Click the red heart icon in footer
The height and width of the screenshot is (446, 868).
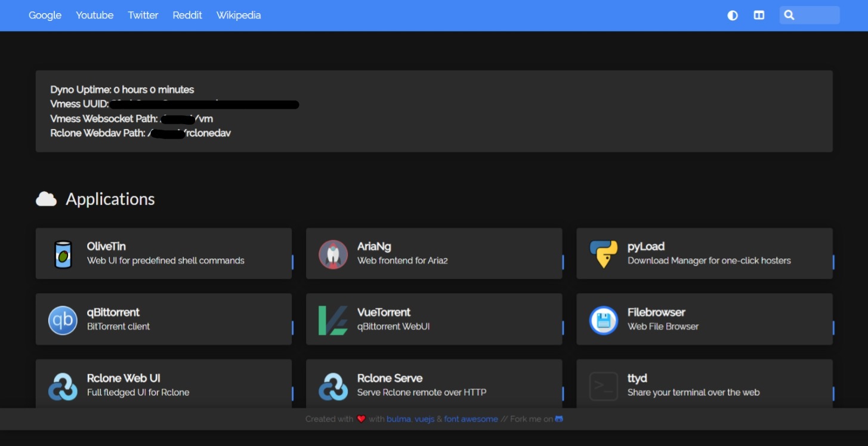tap(361, 419)
